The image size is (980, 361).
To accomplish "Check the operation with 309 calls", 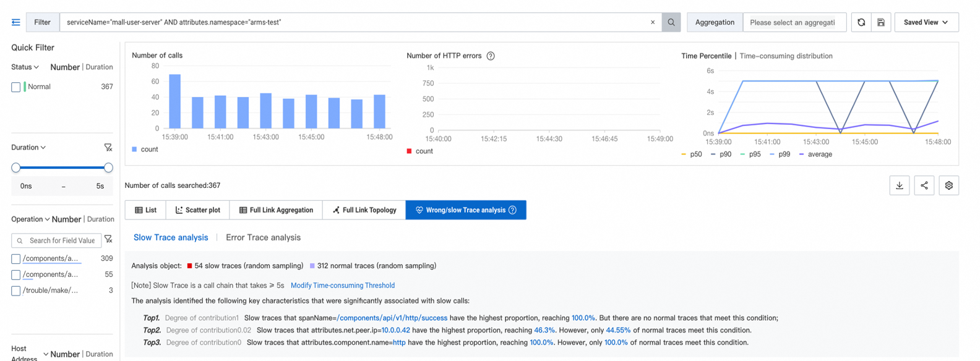I will [16, 259].
